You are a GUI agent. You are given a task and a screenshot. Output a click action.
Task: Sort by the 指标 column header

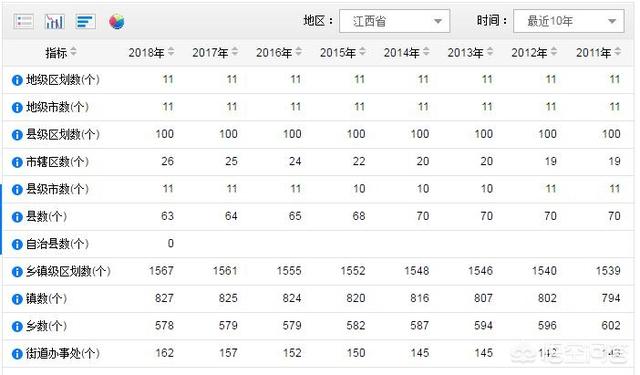60,53
